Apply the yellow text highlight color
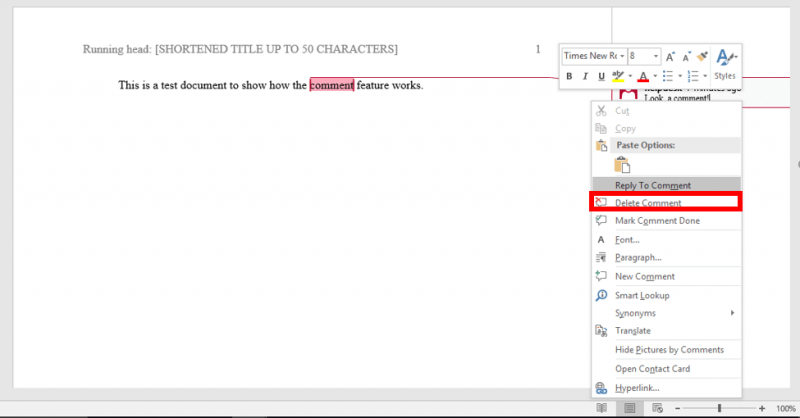Screen dimensions: 800x418 (x=618, y=77)
